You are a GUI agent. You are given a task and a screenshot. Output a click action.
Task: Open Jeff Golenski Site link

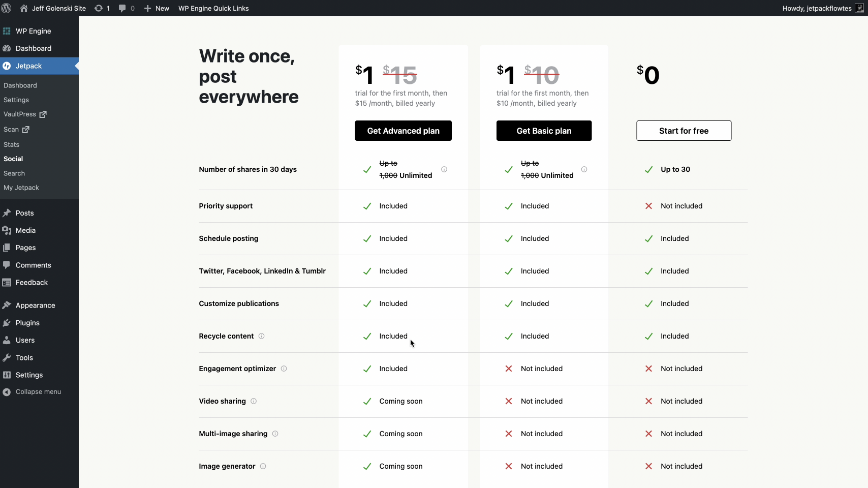click(59, 8)
